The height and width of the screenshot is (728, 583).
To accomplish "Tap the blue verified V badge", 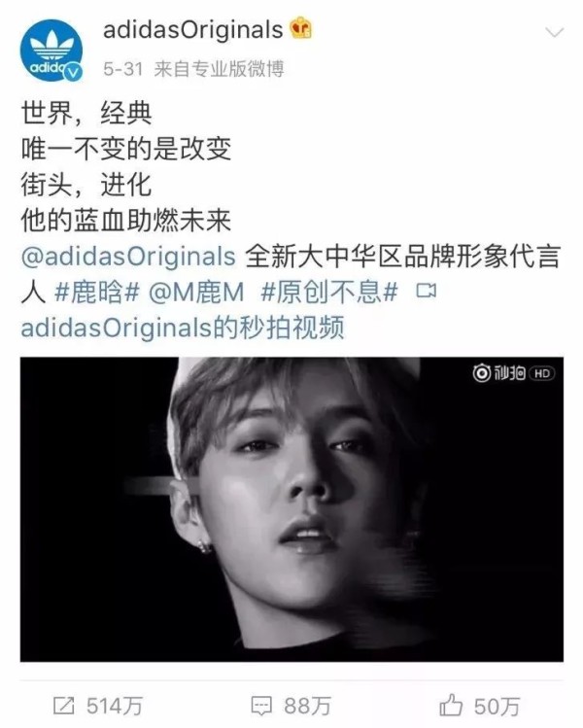I will tap(73, 73).
